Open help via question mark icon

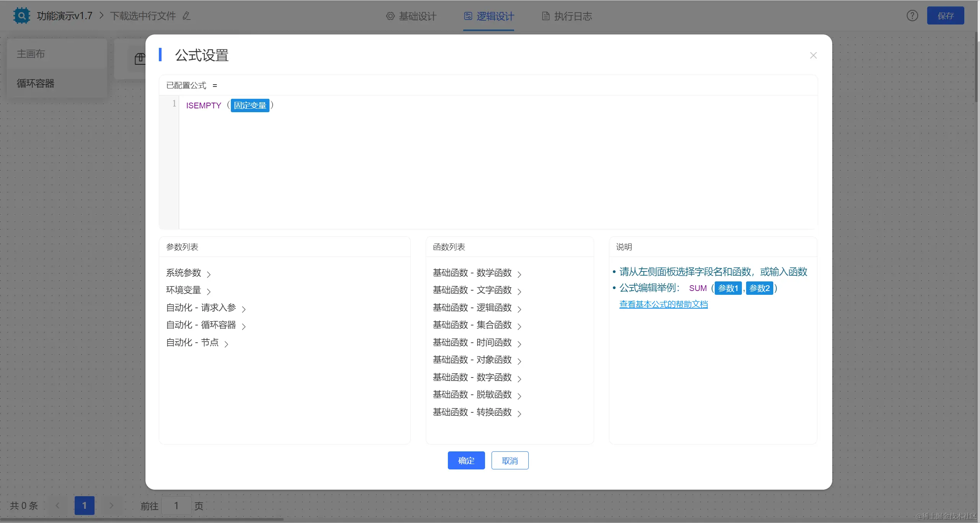[912, 16]
